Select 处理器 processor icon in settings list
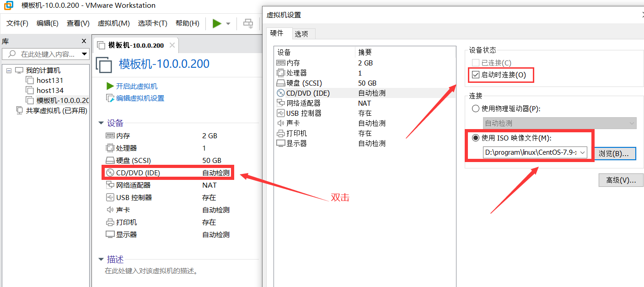644x287 pixels. [x=280, y=73]
